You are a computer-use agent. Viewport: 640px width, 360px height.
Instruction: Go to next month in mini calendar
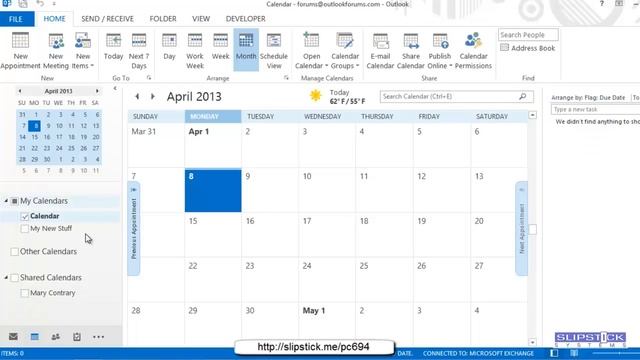pyautogui.click(x=97, y=91)
